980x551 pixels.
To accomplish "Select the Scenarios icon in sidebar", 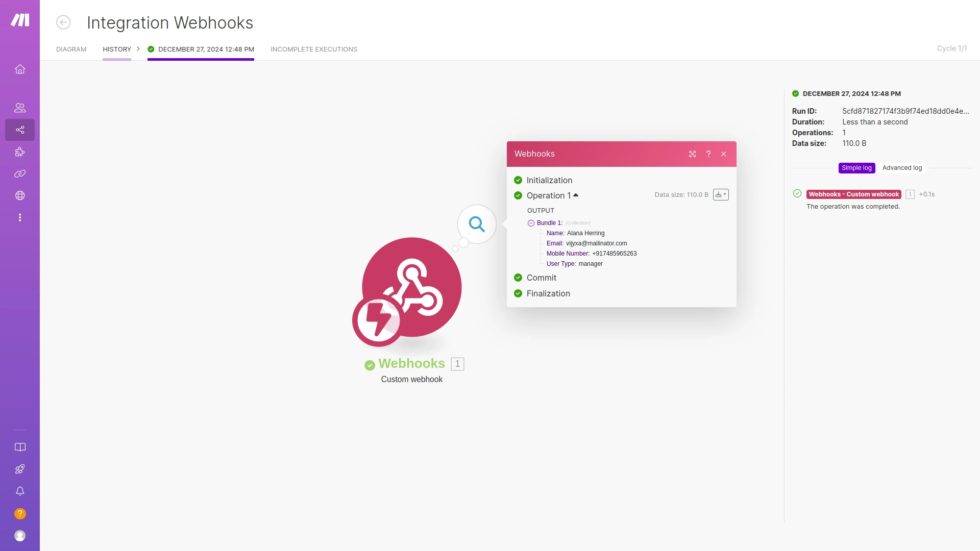I will coord(20,130).
